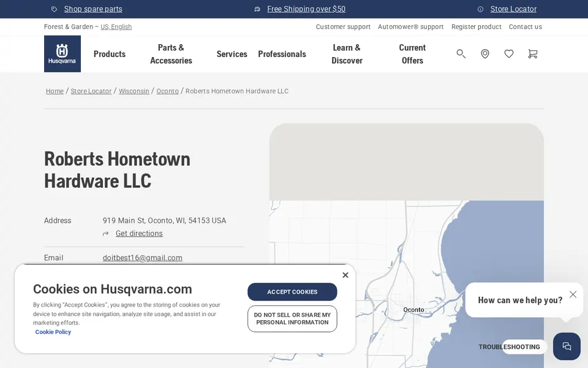Dismiss the 'How can we help you?' bubble
The image size is (588, 368).
tap(573, 294)
